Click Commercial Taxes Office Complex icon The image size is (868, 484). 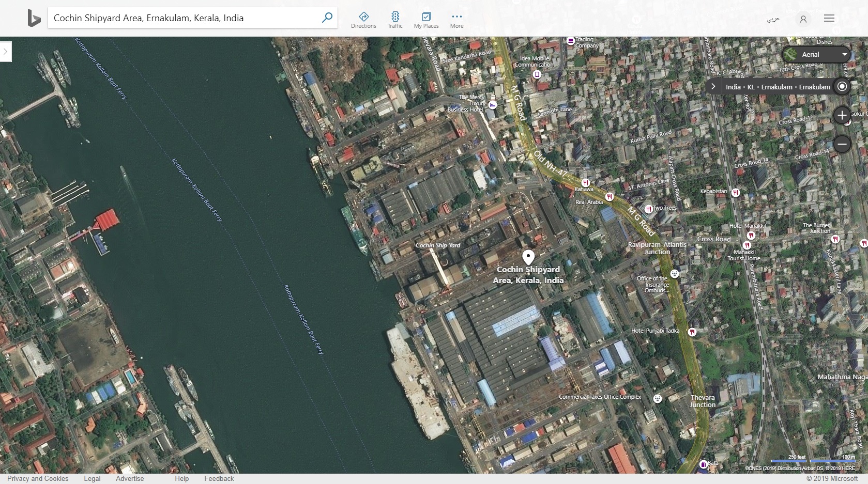tap(658, 399)
